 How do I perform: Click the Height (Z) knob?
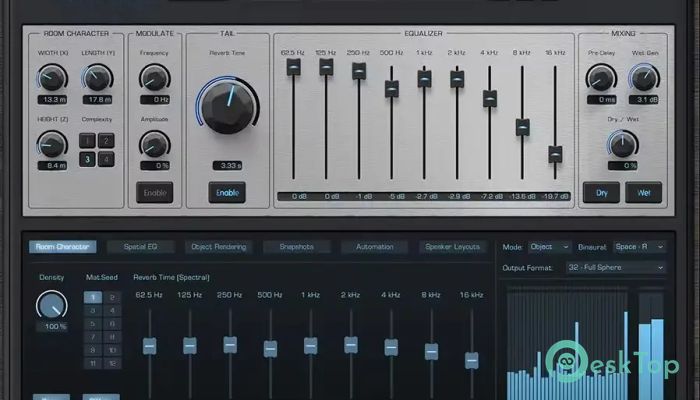51,144
